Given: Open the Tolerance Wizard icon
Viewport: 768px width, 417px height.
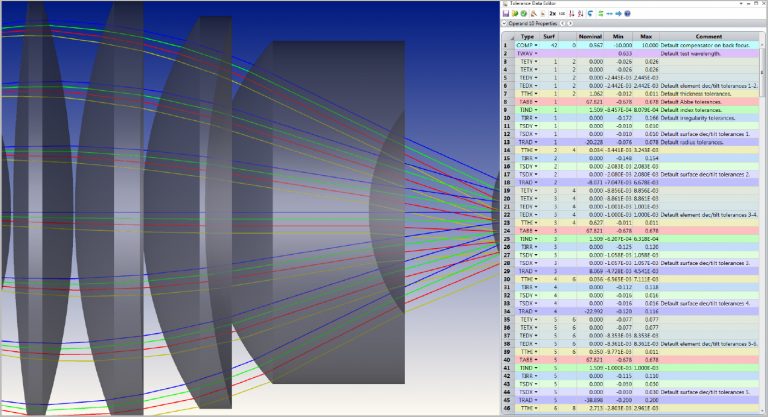Looking at the screenshot, I should 534,14.
